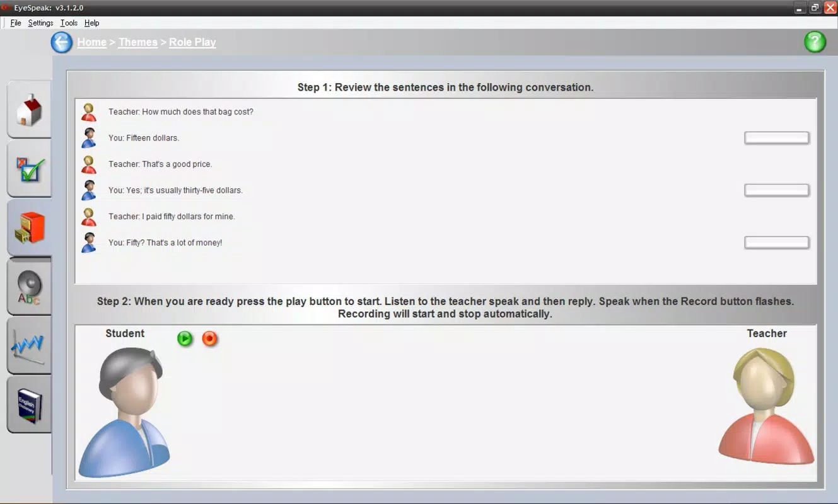Click the Student label
This screenshot has width=838, height=504.
point(125,333)
